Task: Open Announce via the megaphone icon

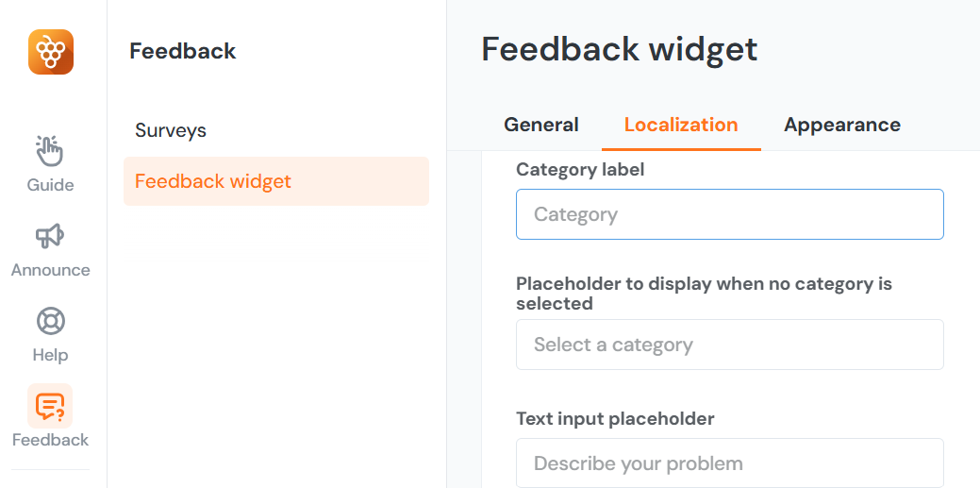Action: click(50, 235)
